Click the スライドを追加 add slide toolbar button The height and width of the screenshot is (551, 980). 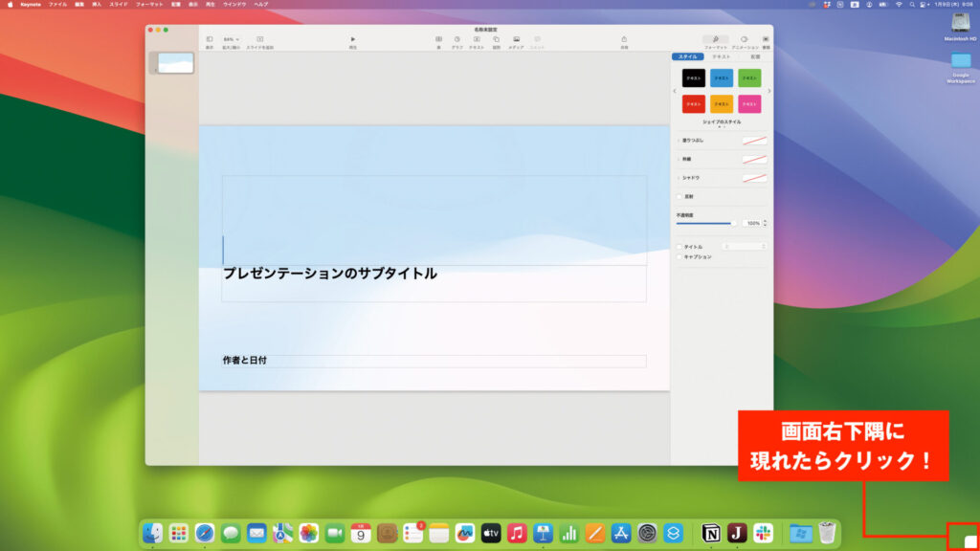tap(260, 42)
